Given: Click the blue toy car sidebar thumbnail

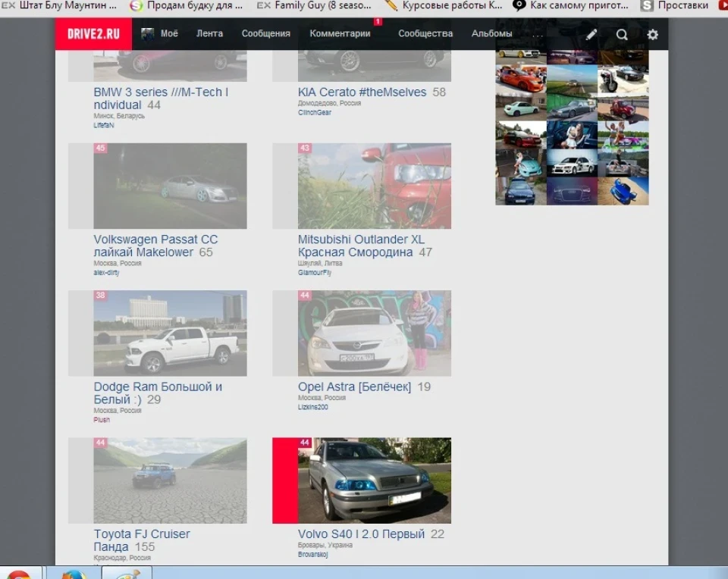Looking at the screenshot, I should pyautogui.click(x=623, y=191).
